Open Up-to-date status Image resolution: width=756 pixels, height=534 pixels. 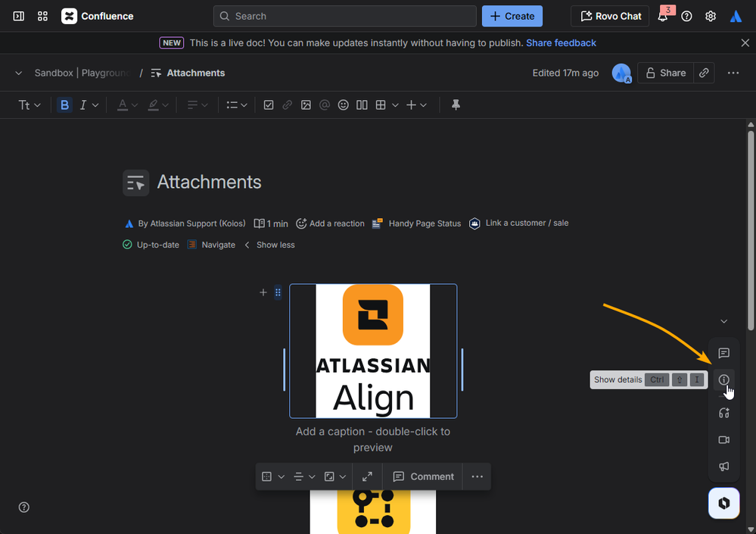pos(151,245)
